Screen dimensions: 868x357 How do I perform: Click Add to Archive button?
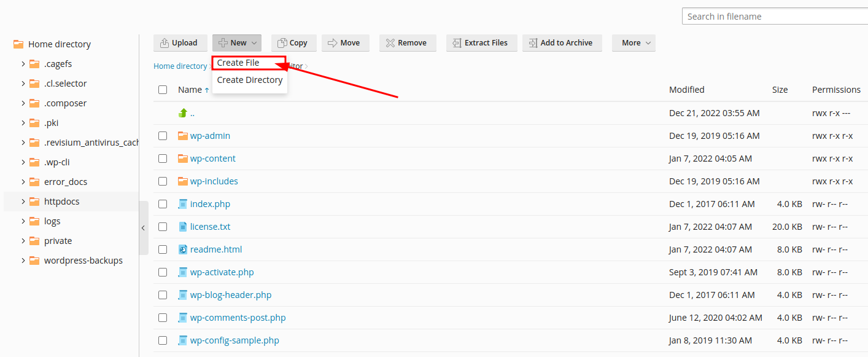(562, 43)
